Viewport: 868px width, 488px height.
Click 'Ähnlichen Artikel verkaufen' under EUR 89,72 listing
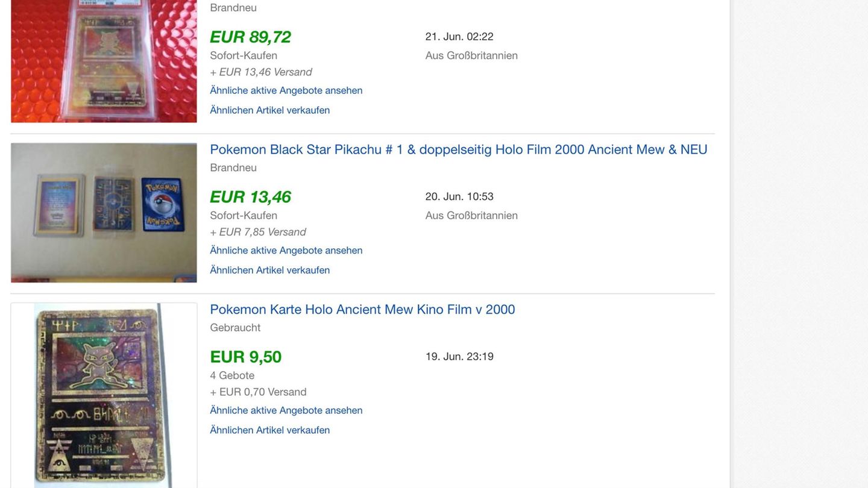[x=270, y=110]
